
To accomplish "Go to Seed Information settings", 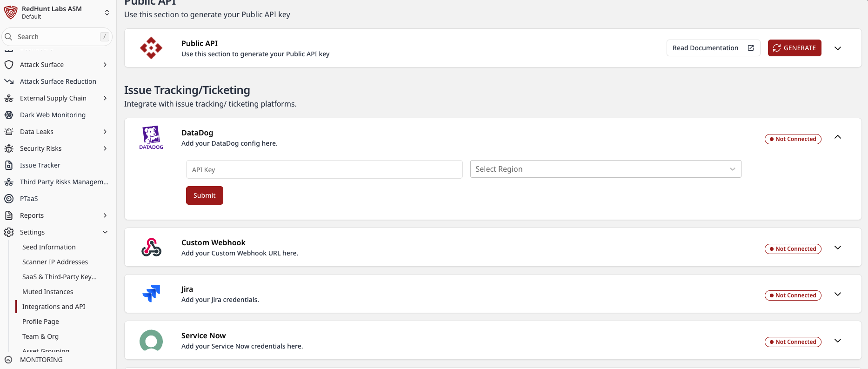I will (49, 247).
